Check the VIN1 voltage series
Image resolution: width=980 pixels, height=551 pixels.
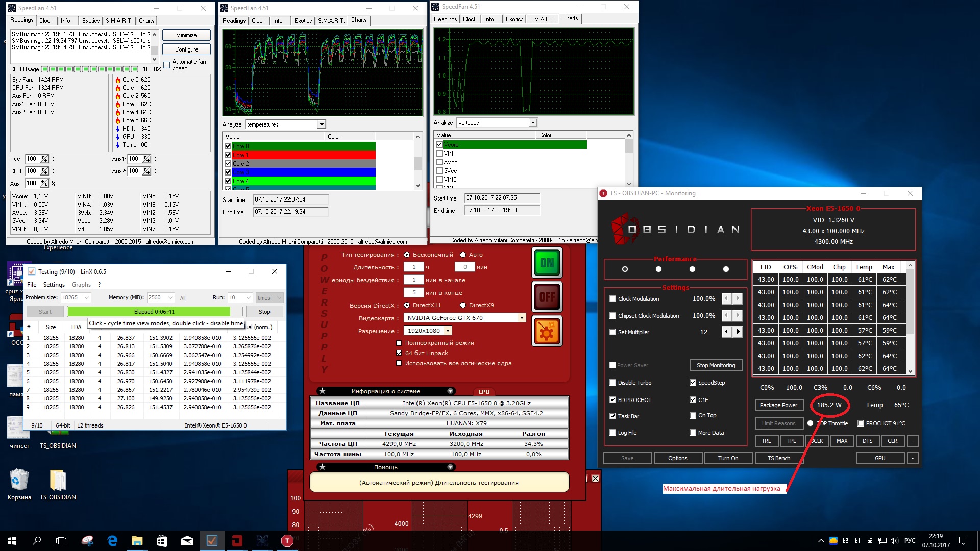tap(439, 154)
